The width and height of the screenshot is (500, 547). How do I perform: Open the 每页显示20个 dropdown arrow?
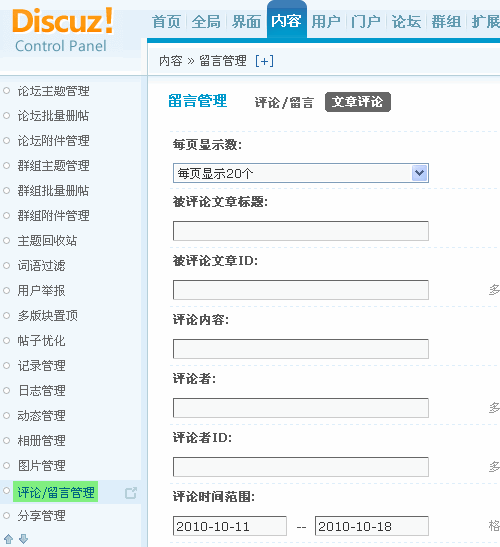tap(419, 173)
